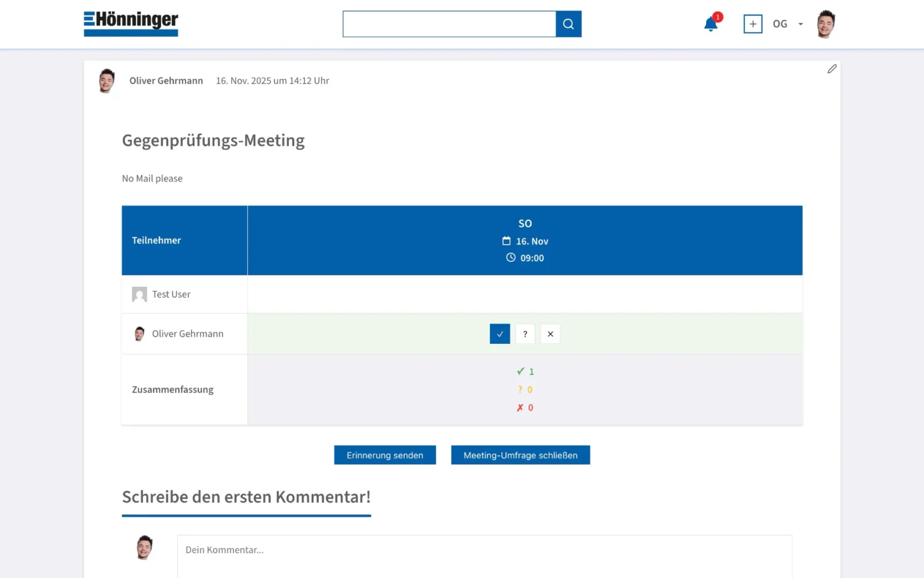Click the plus create icon
Image resolution: width=924 pixels, height=578 pixels.
752,24
